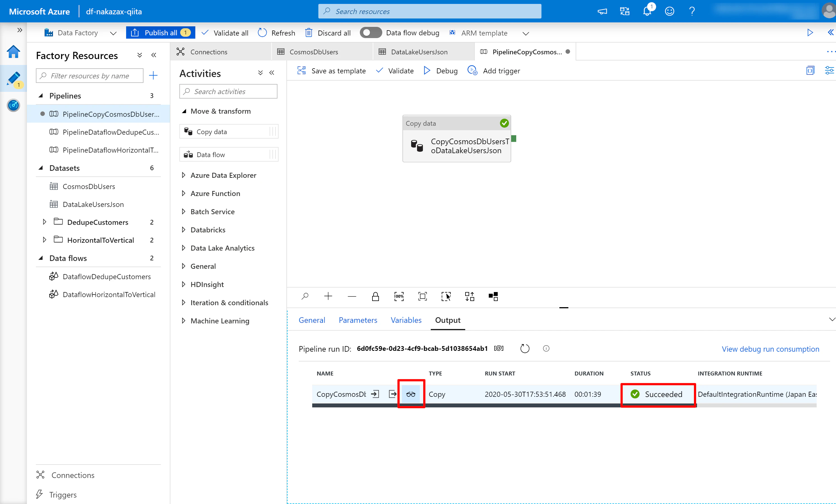Viewport: 836px width, 504px height.
Task: Click the Publish all button
Action: (x=161, y=33)
